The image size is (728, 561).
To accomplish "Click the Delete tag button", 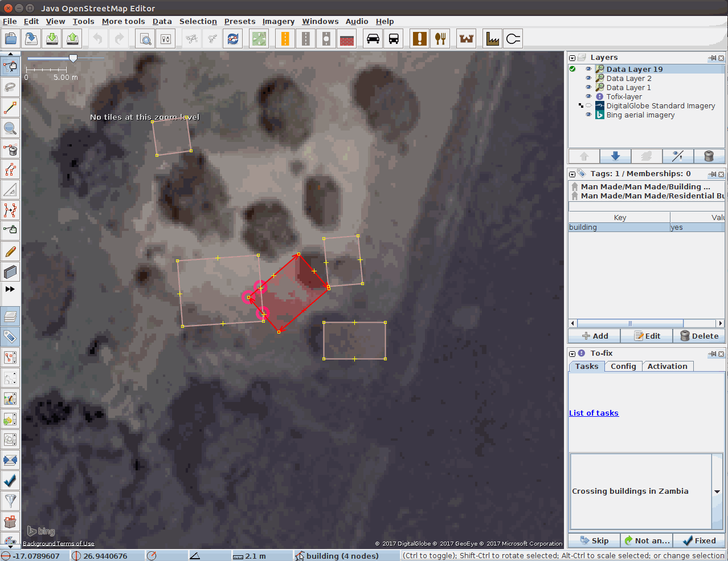I will pos(699,336).
